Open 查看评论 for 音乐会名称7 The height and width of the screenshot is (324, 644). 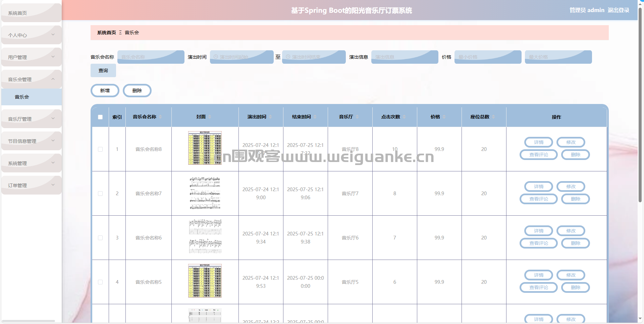coord(539,199)
